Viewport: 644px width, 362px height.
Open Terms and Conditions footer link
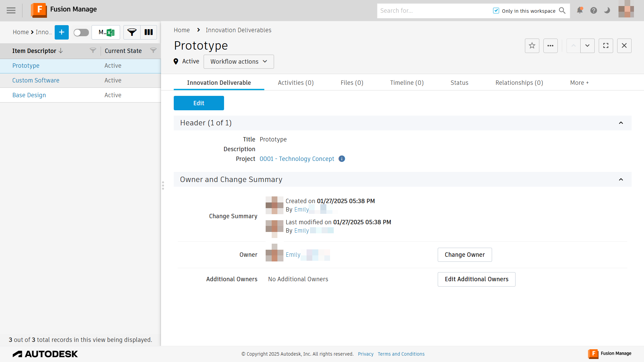pos(401,354)
